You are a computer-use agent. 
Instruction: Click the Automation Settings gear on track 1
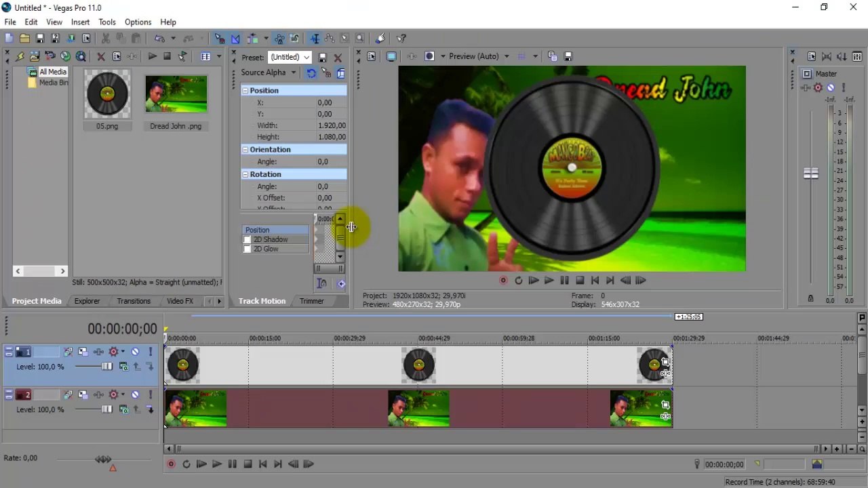point(113,352)
